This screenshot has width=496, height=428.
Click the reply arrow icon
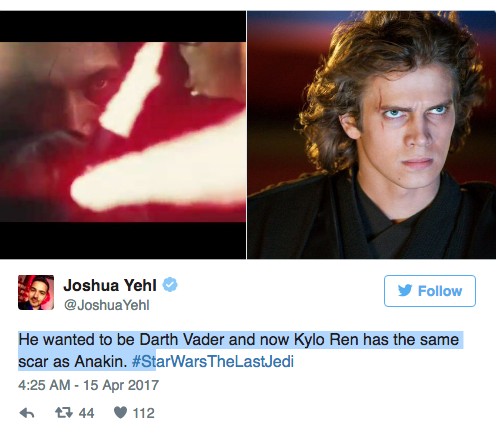27,413
